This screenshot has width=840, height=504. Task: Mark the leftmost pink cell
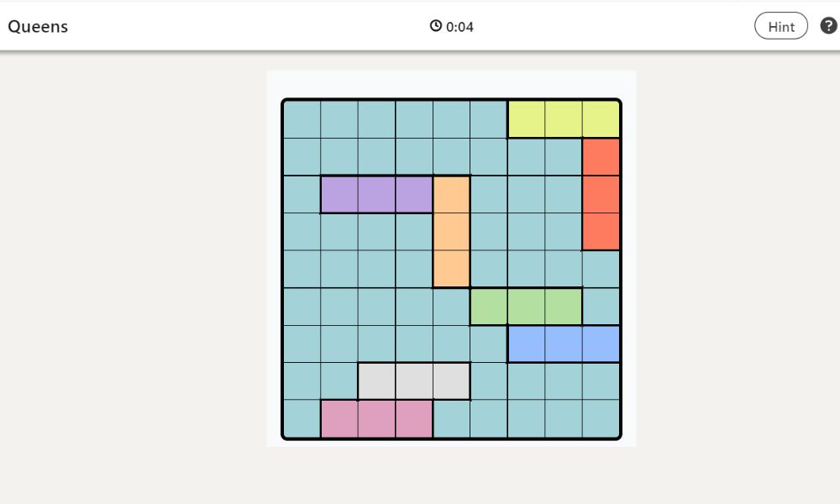[339, 420]
